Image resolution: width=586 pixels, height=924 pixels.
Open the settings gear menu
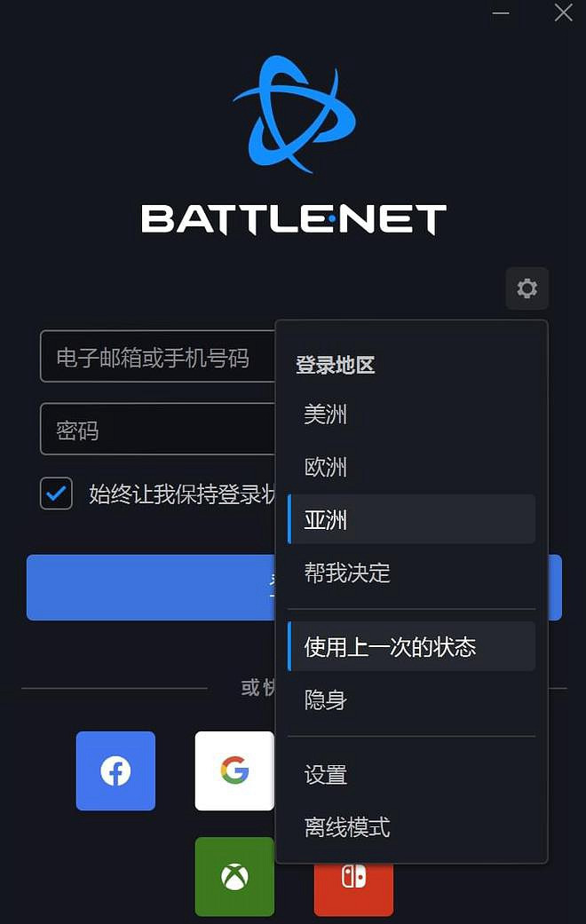click(527, 288)
